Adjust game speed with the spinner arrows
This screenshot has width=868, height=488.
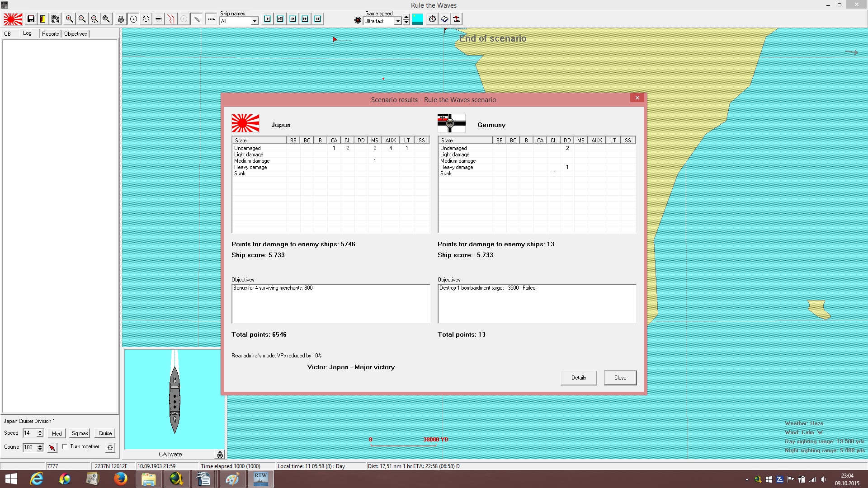point(406,19)
